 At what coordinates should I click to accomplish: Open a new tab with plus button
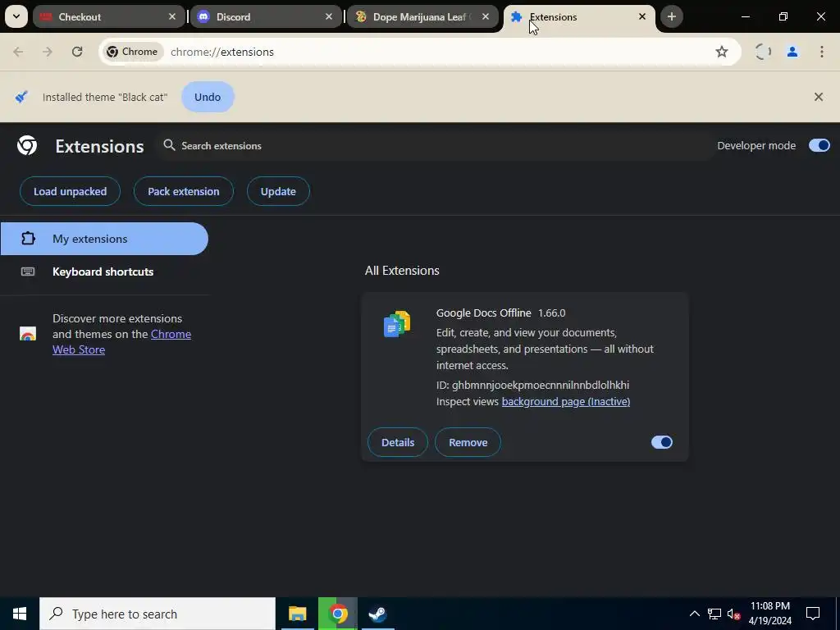[672, 16]
